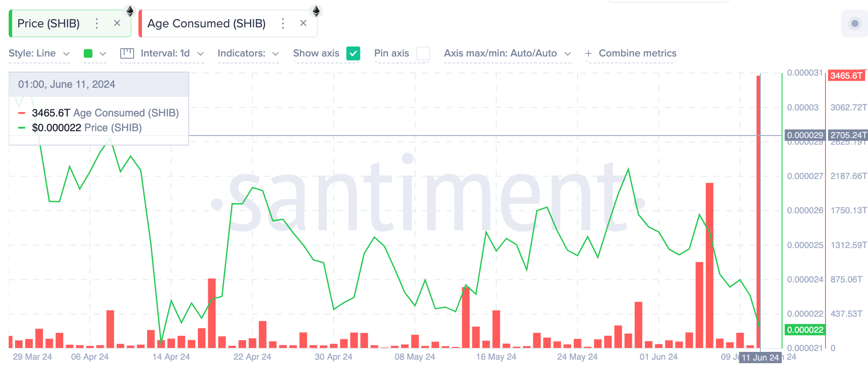Screen dimensions: 868x371
Task: Open Age Consumed (SHIB) three-dot menu
Action: tap(283, 23)
